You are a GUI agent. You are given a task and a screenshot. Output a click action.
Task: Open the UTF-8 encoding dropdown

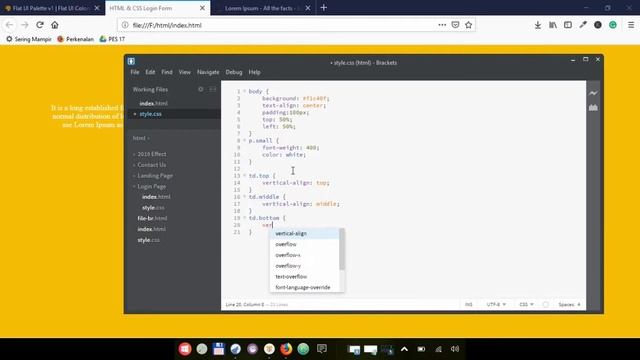[496, 304]
